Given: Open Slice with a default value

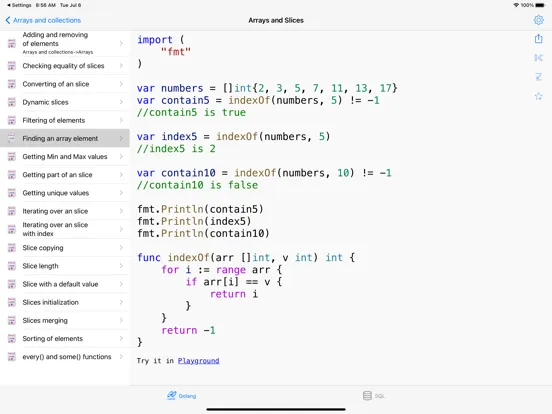Looking at the screenshot, I should (65, 284).
